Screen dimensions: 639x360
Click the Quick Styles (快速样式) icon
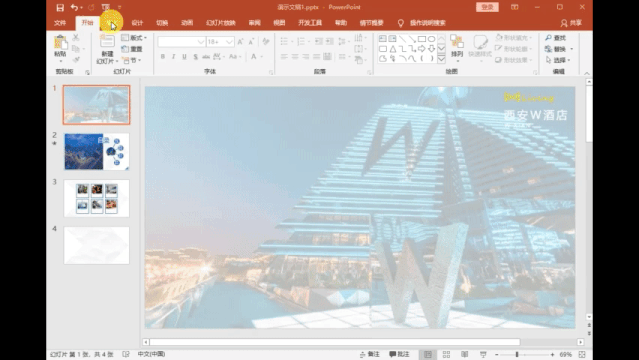click(x=480, y=42)
